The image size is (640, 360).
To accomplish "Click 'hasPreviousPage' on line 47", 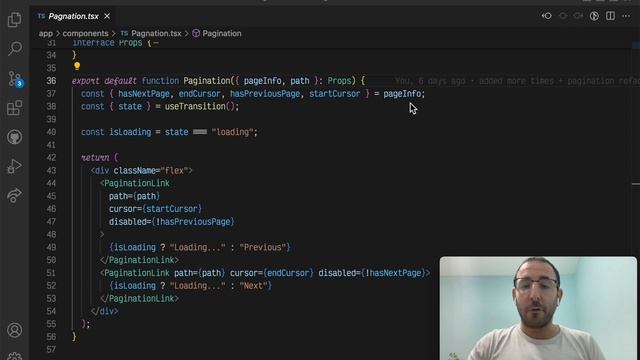I will tap(195, 222).
